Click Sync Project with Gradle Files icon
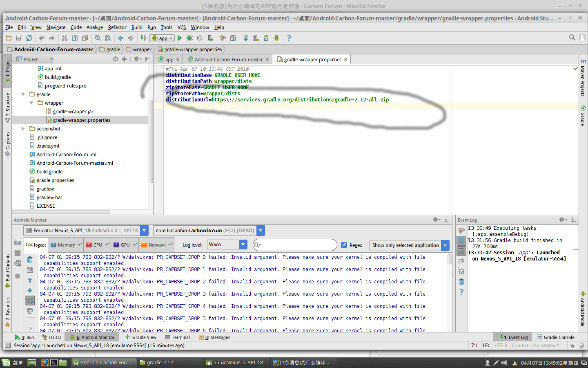This screenshot has height=368, width=588. (246, 38)
